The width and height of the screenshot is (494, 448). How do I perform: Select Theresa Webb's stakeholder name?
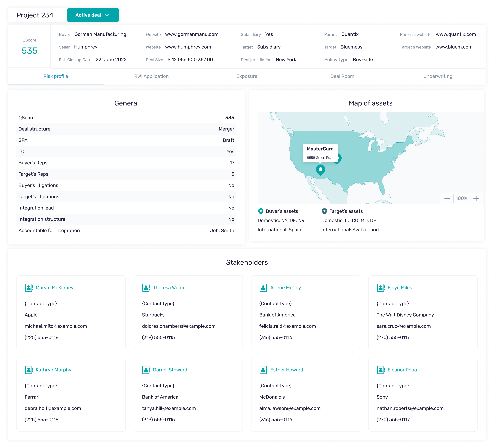click(168, 288)
